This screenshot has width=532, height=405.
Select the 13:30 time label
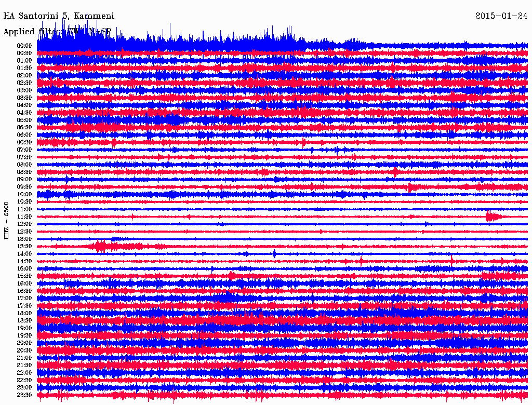click(24, 246)
